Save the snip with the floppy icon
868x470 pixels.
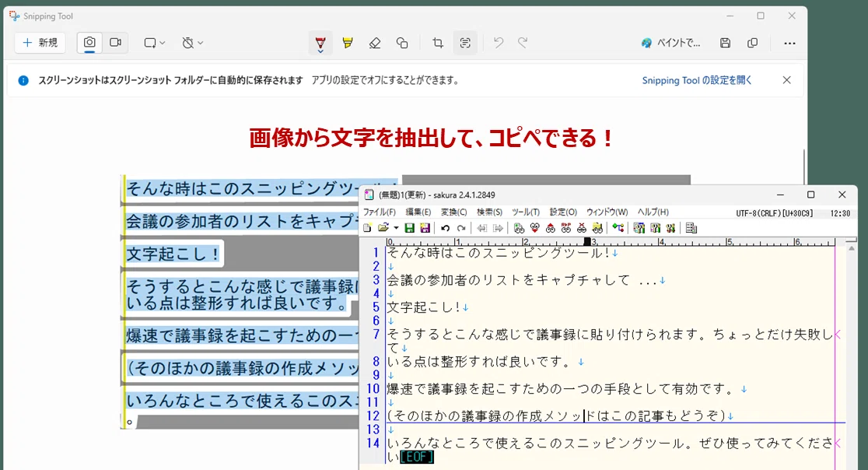click(725, 43)
